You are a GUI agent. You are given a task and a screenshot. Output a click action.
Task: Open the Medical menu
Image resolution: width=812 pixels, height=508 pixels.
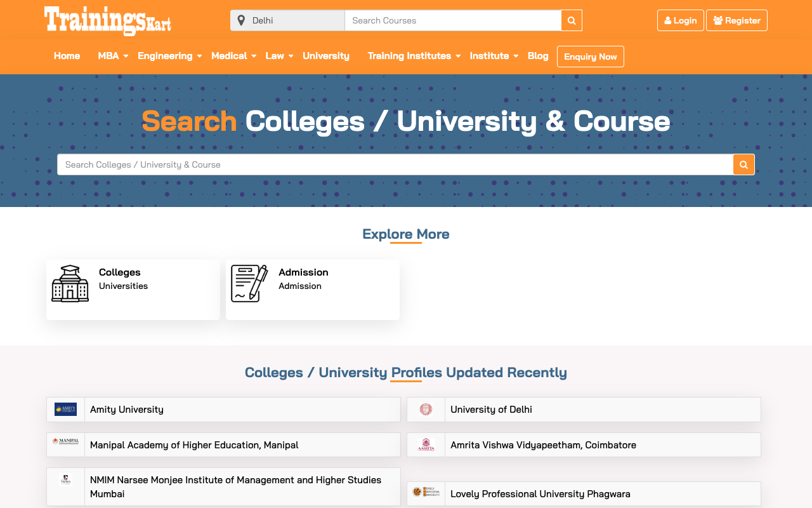(x=229, y=56)
